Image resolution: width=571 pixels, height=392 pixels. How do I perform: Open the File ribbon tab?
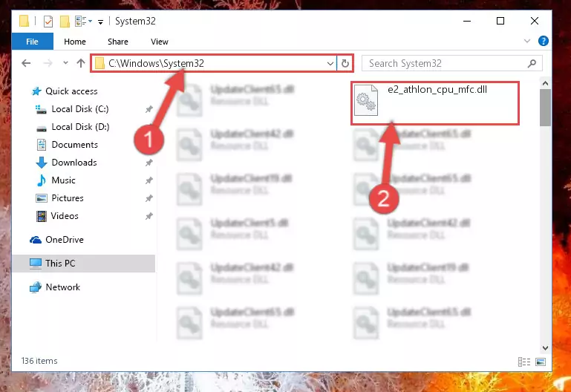(33, 42)
